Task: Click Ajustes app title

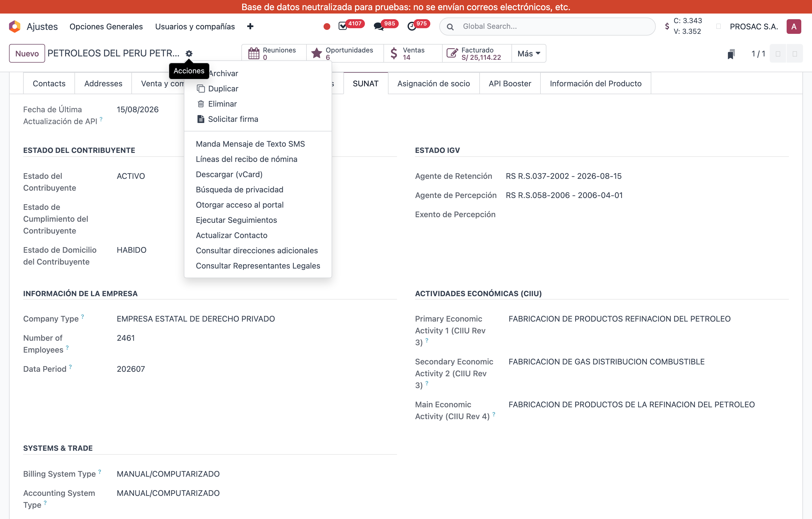Action: tap(42, 26)
